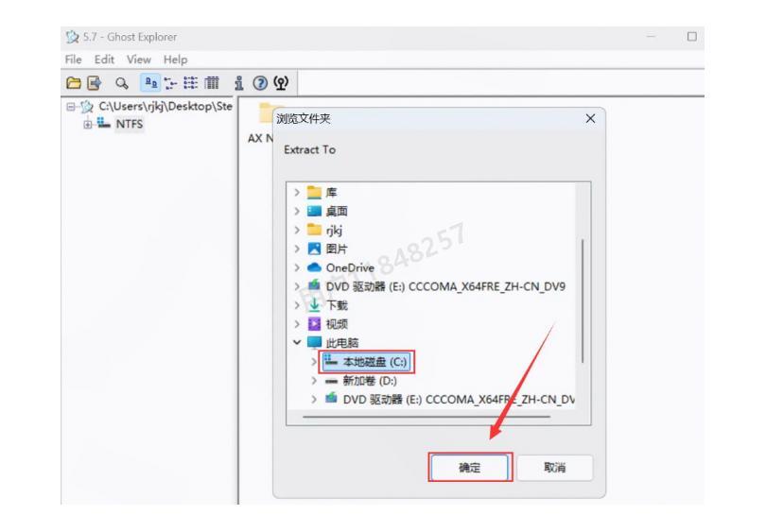The height and width of the screenshot is (532, 766).
Task: Confirm extraction with the 确定 button
Action: (470, 467)
